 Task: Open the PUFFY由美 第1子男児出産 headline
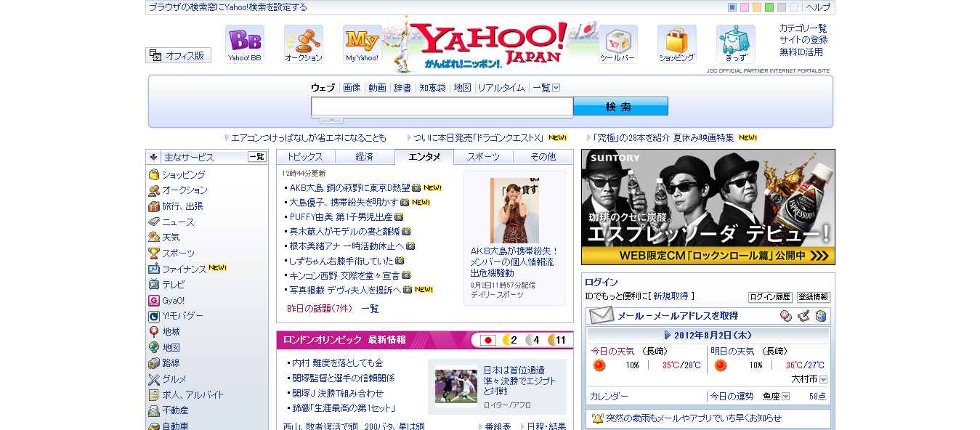point(341,216)
